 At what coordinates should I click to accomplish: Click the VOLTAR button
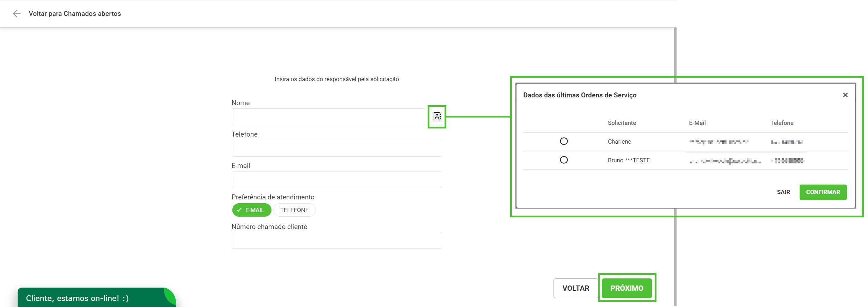(576, 288)
